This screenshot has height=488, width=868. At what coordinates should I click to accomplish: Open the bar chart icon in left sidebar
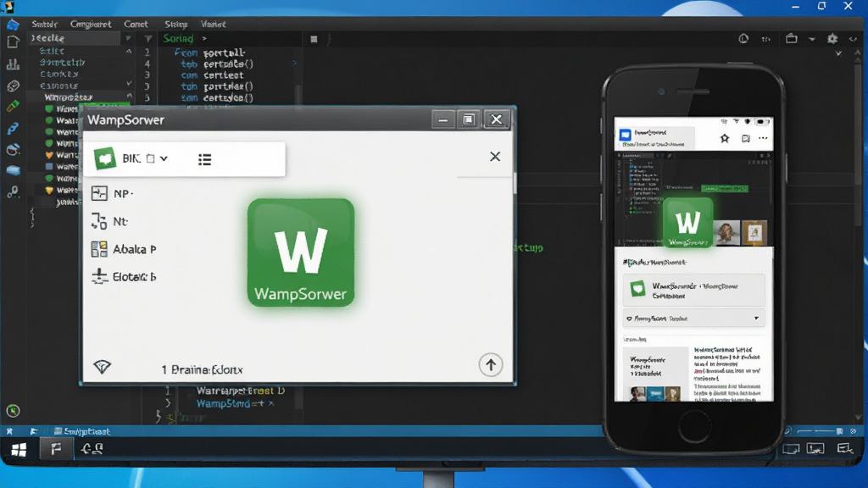13,64
